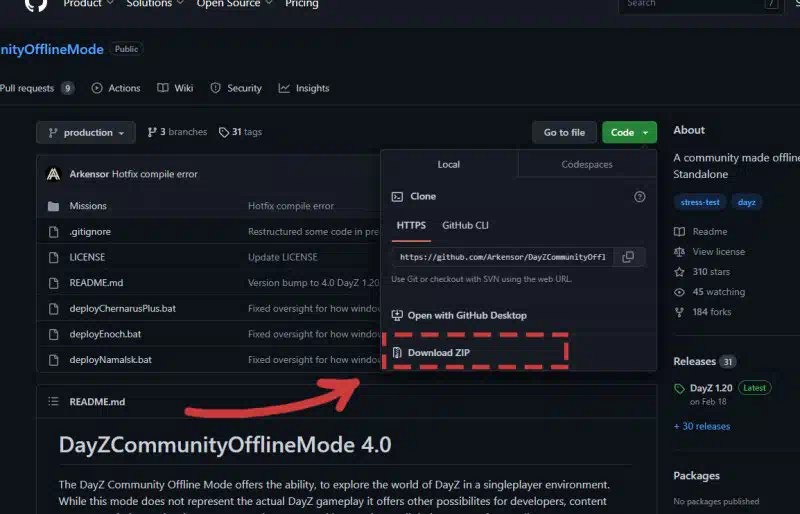Open deployEnoch.bat file
Image resolution: width=800 pixels, height=514 pixels.
105,334
